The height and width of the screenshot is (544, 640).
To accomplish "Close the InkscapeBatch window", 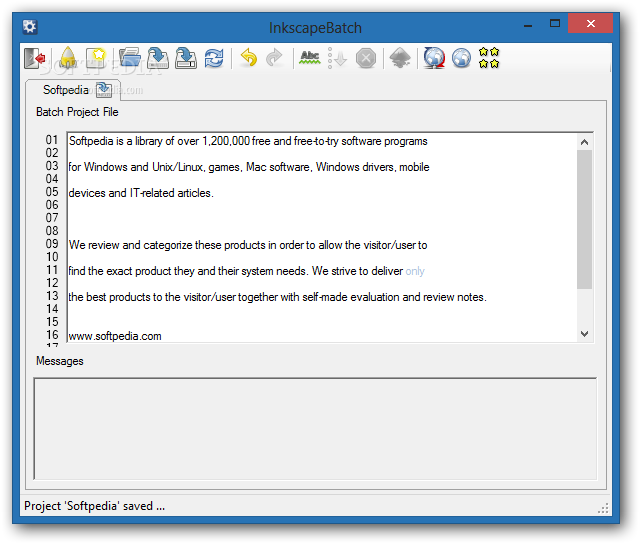I will click(591, 24).
